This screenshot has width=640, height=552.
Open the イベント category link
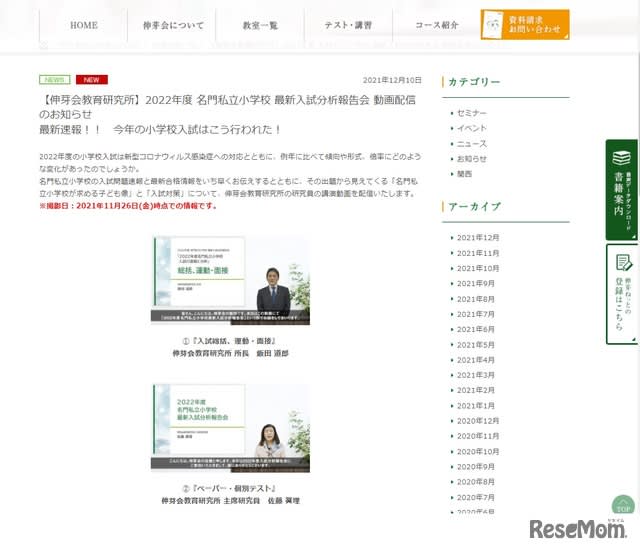coord(471,128)
